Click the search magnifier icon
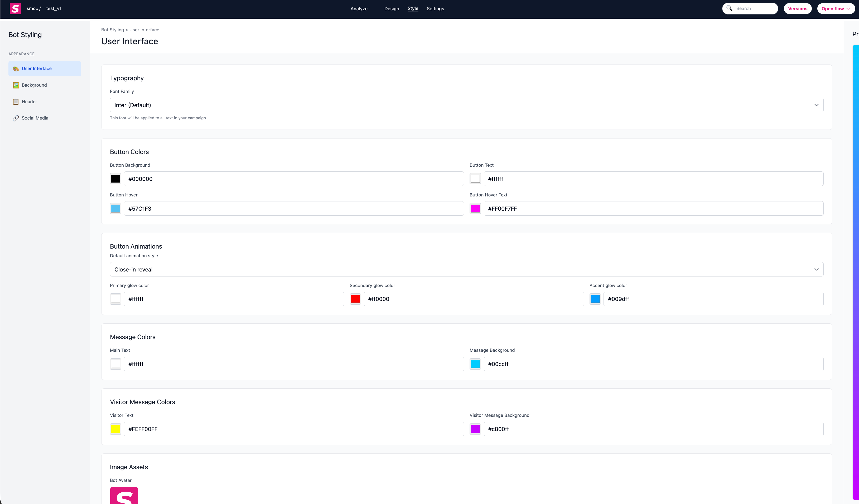The height and width of the screenshot is (504, 859). pos(729,8)
